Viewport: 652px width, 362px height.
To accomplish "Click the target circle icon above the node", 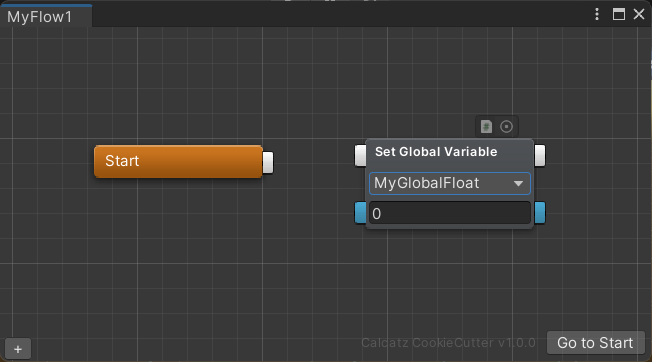I will point(506,126).
